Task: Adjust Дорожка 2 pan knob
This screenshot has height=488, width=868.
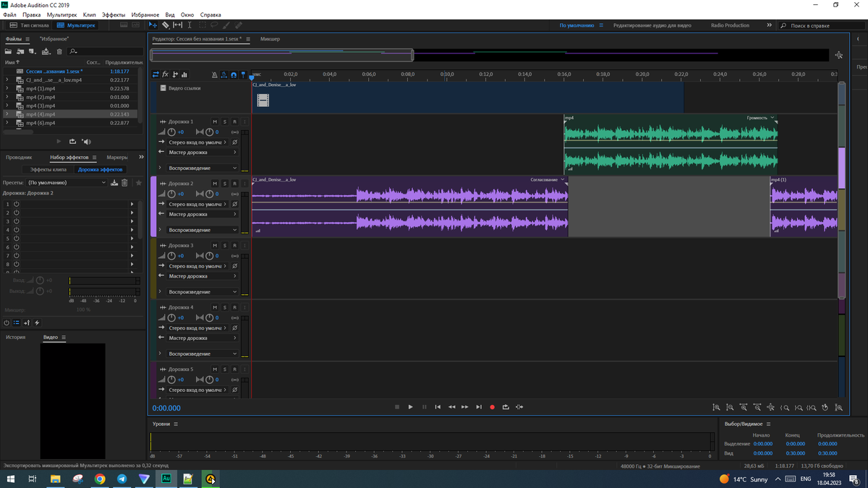Action: 210,194
